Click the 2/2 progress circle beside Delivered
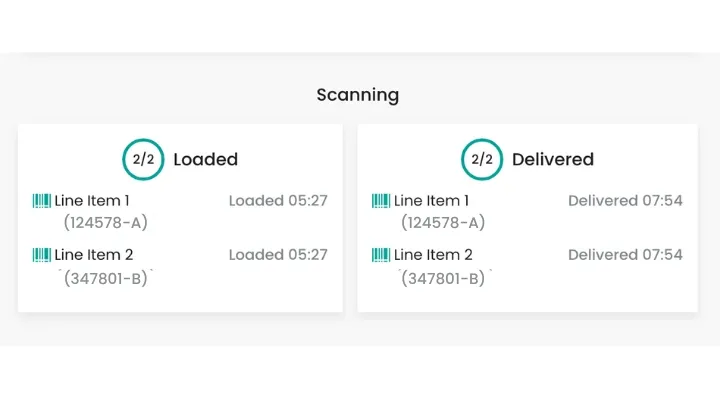 pyautogui.click(x=482, y=159)
